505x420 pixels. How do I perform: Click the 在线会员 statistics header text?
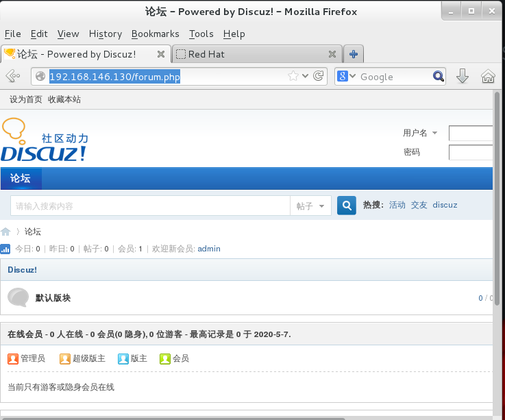click(x=149, y=334)
